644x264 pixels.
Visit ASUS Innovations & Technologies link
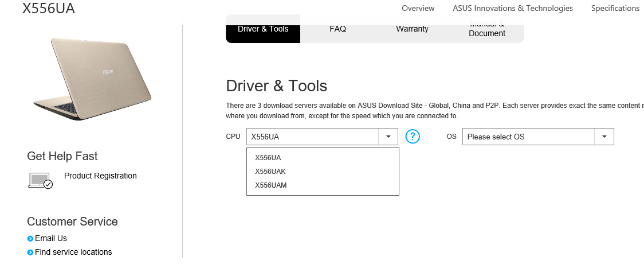click(x=512, y=8)
